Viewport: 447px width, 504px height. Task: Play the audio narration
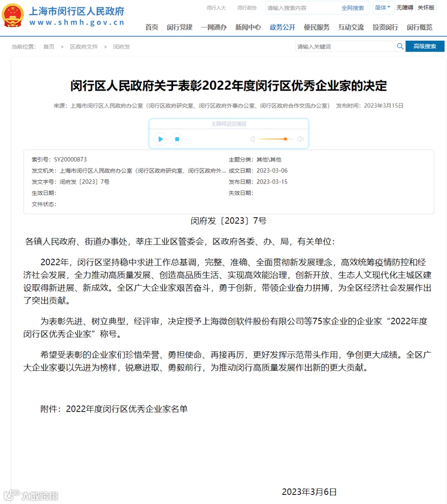(x=160, y=139)
